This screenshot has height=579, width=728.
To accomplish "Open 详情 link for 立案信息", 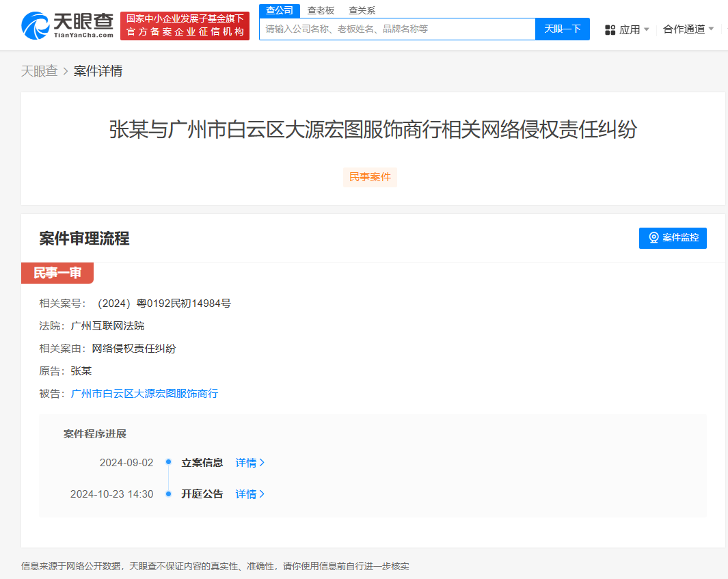I will [250, 463].
